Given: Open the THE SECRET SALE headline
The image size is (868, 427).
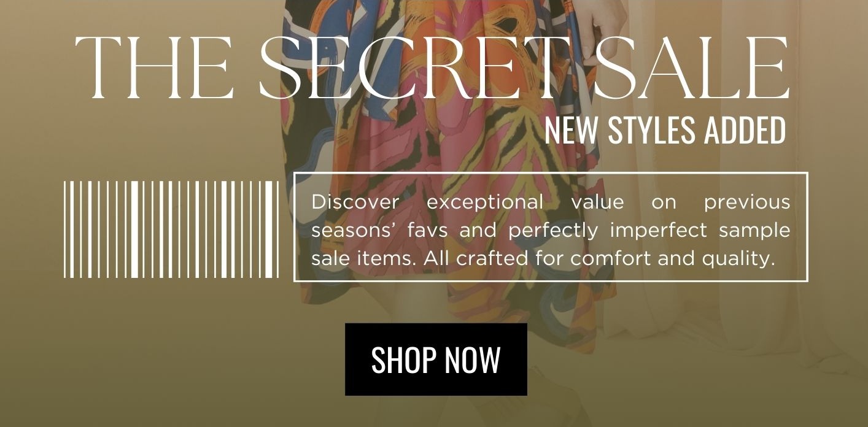Looking at the screenshot, I should [432, 68].
